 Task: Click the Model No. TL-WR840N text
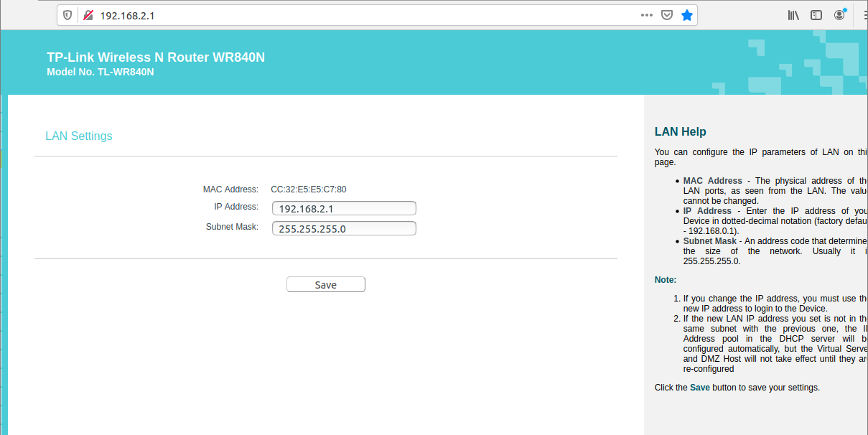(101, 72)
